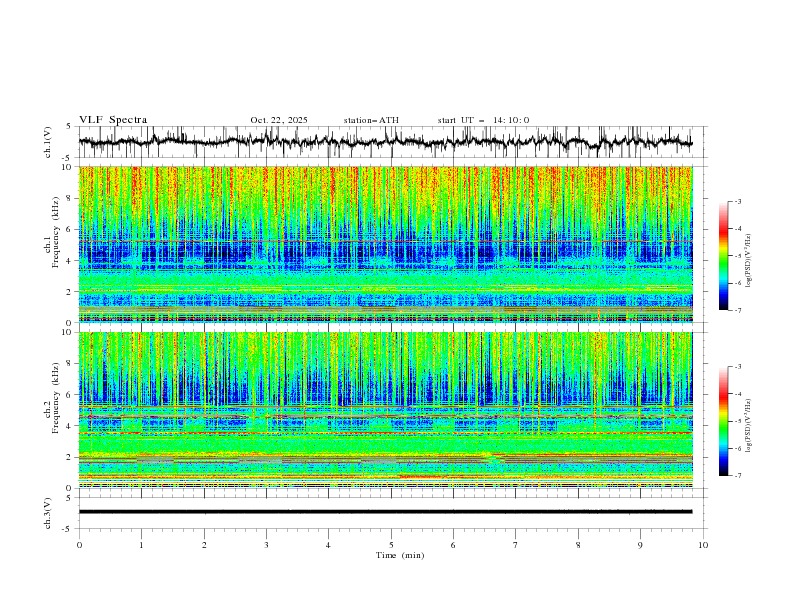Click the "-5" tick on ch.2 color bar

click(x=738, y=421)
